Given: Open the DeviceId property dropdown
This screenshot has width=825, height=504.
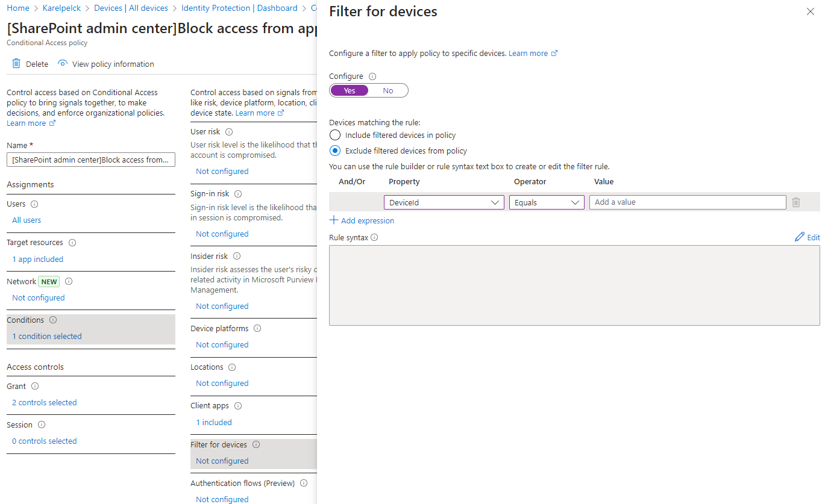Looking at the screenshot, I should [x=444, y=203].
